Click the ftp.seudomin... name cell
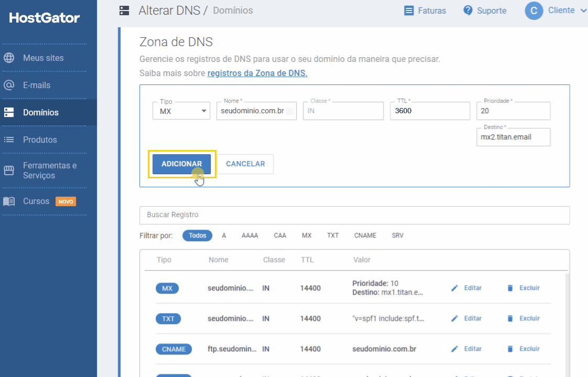588x377 pixels. [x=232, y=349]
